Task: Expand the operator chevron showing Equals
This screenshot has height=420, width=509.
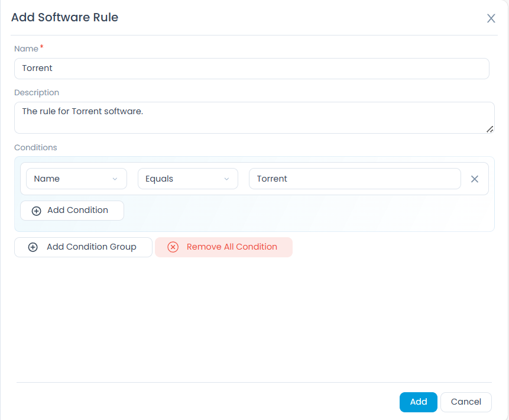Action: pos(226,179)
